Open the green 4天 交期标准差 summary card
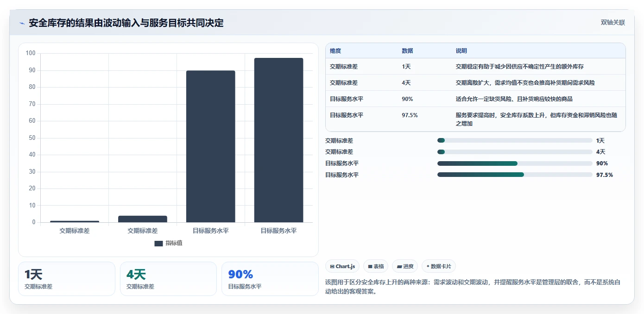This screenshot has width=644, height=314. click(168, 279)
